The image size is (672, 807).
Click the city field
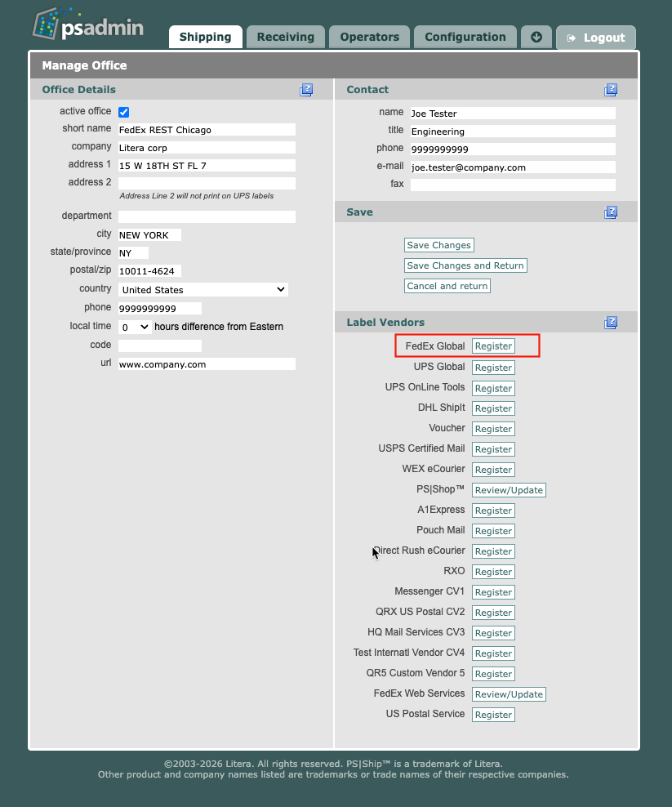pos(149,235)
